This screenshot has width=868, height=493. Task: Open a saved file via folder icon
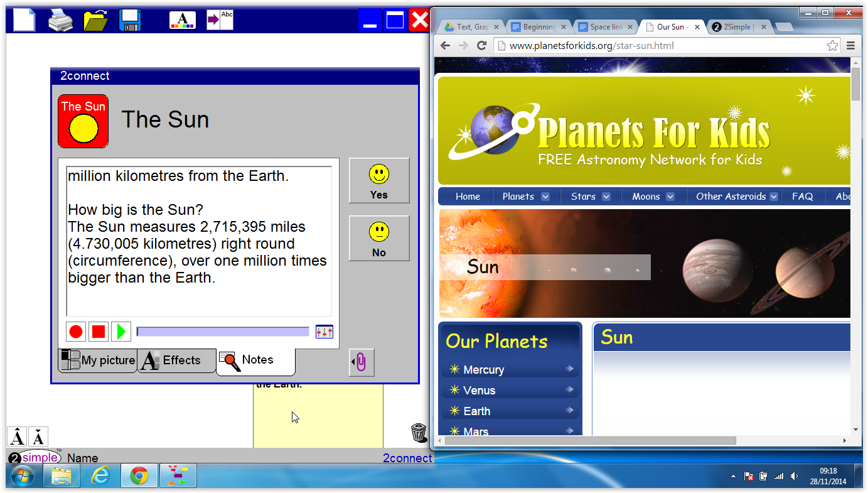point(96,20)
